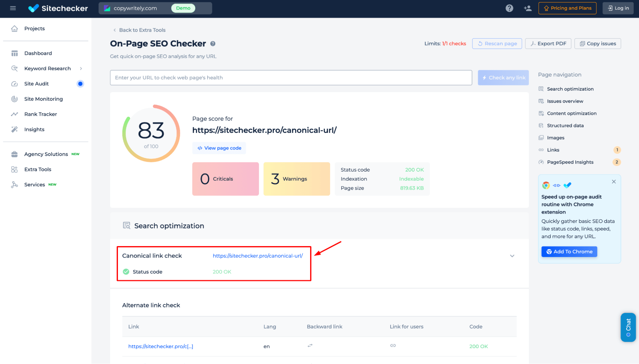Select Dashboard in the sidebar
The image size is (639, 364).
coord(38,53)
